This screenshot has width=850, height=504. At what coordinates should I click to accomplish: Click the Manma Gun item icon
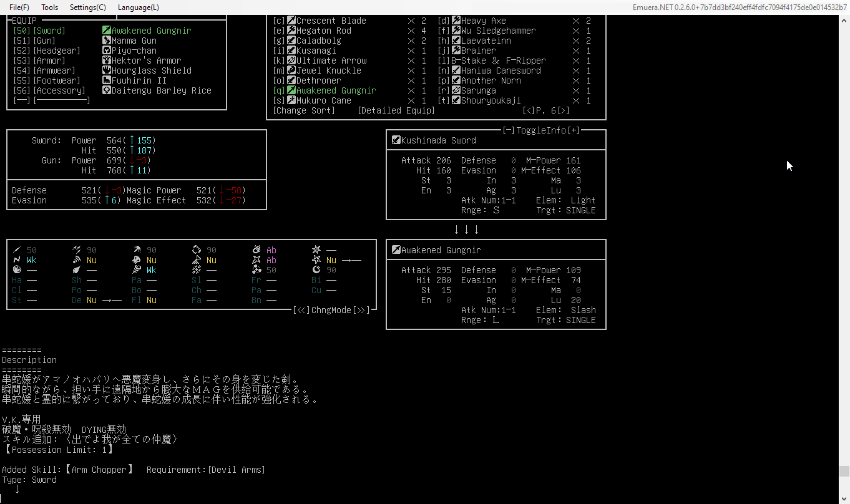107,41
